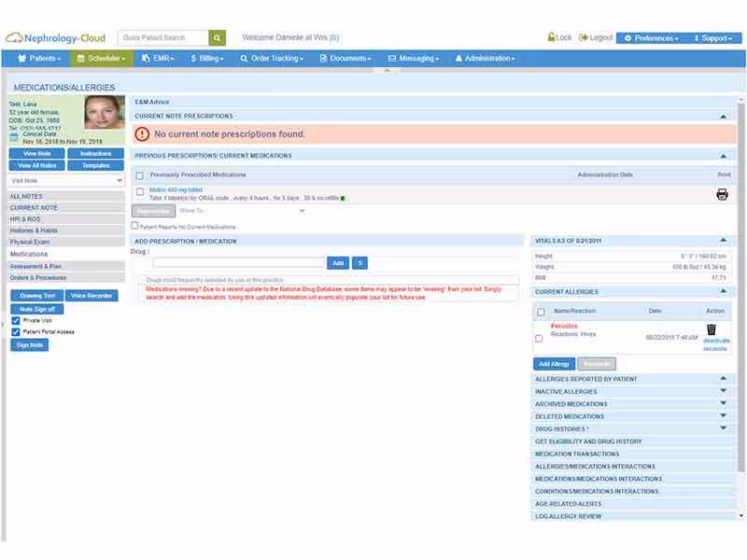Collapse the Vitals section
This screenshot has width=747, height=560.
point(723,241)
